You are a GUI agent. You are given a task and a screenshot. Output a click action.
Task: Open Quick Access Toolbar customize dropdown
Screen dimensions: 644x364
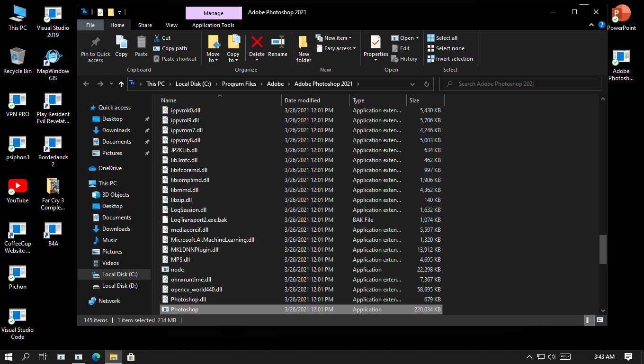pos(120,12)
